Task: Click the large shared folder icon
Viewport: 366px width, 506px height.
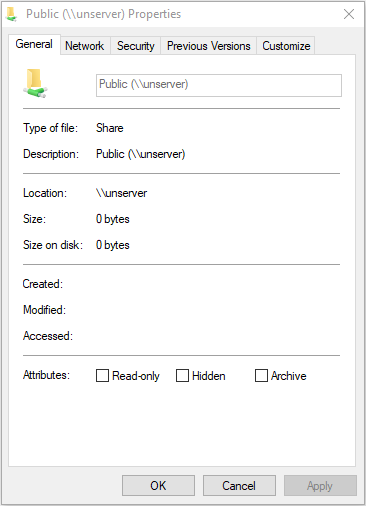Action: 35,83
